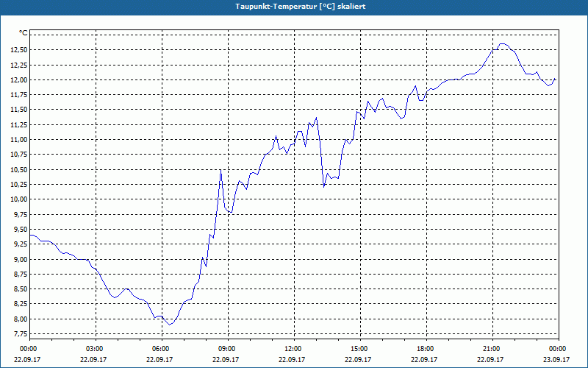Viewport: 588px width, 368px height.
Task: Click the '8,25' y-axis value
Action: pyautogui.click(x=21, y=304)
